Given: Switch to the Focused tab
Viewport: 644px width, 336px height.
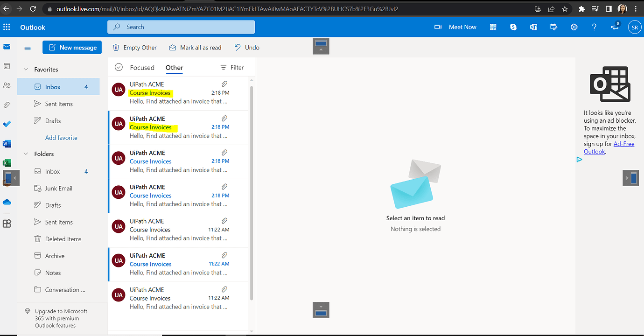Looking at the screenshot, I should pos(142,67).
